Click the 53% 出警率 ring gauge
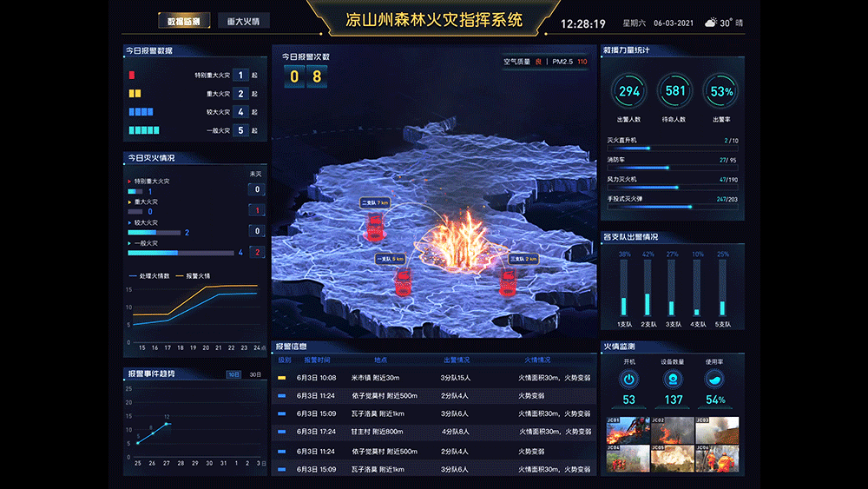Screen dimensions: 868x489 [x=720, y=91]
